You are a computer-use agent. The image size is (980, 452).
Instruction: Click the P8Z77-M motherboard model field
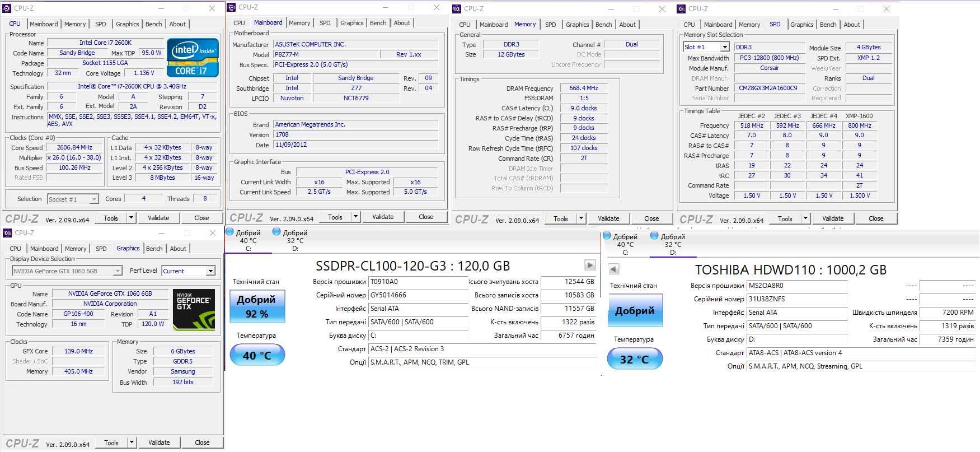click(x=326, y=54)
